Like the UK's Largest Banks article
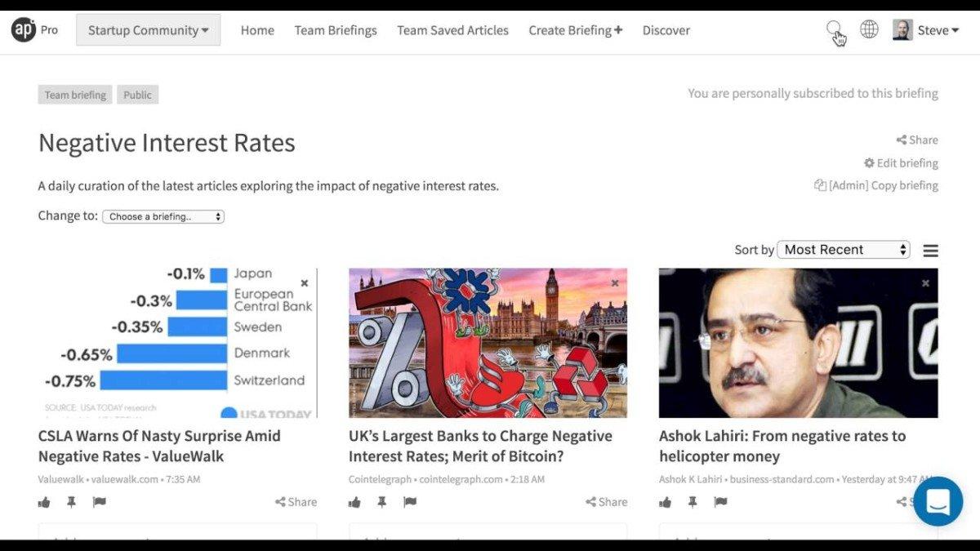The height and width of the screenshot is (551, 980). click(354, 502)
